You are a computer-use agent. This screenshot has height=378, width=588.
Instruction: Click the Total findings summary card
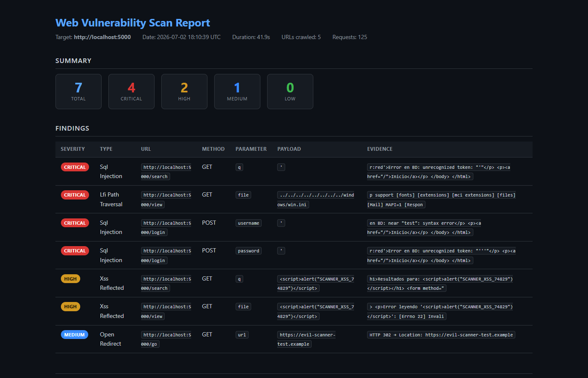(x=79, y=92)
